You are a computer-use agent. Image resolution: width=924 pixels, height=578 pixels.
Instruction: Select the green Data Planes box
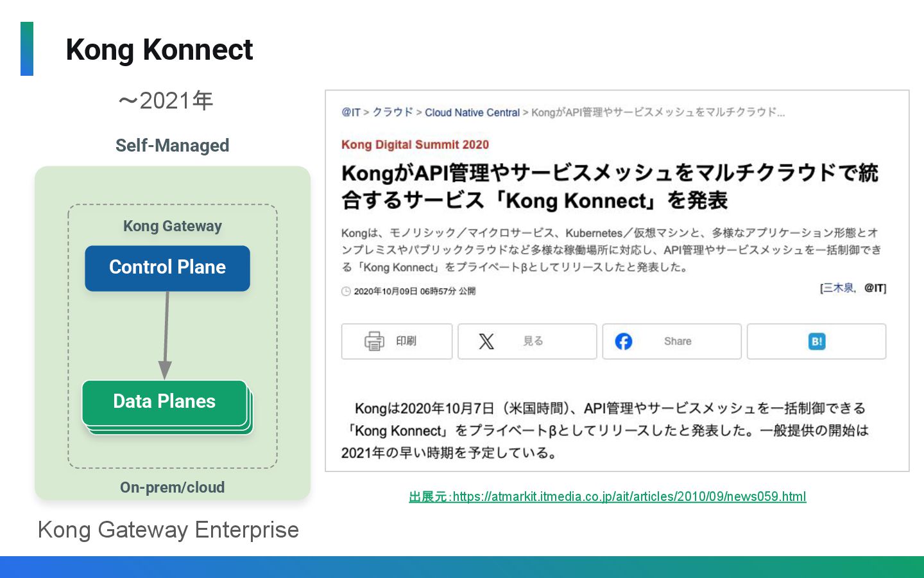(165, 402)
